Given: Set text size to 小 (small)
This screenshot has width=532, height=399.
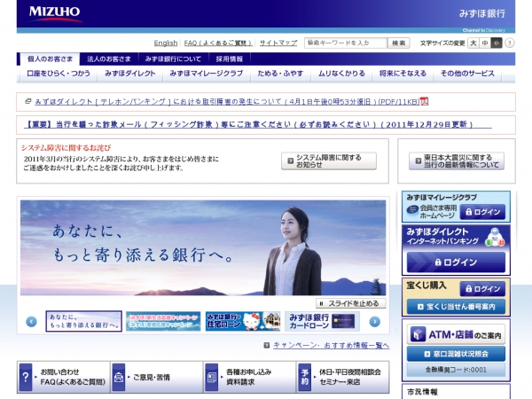Looking at the screenshot, I should point(497,43).
